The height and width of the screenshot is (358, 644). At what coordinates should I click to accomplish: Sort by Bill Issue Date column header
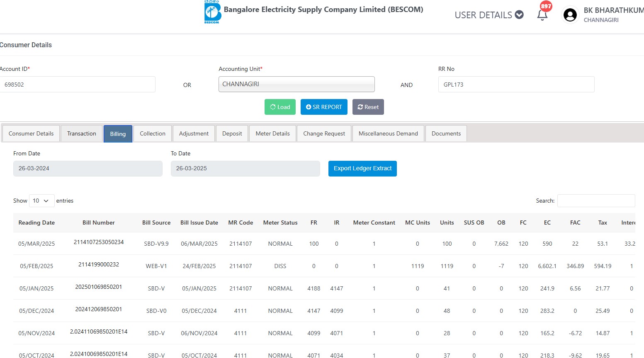199,223
